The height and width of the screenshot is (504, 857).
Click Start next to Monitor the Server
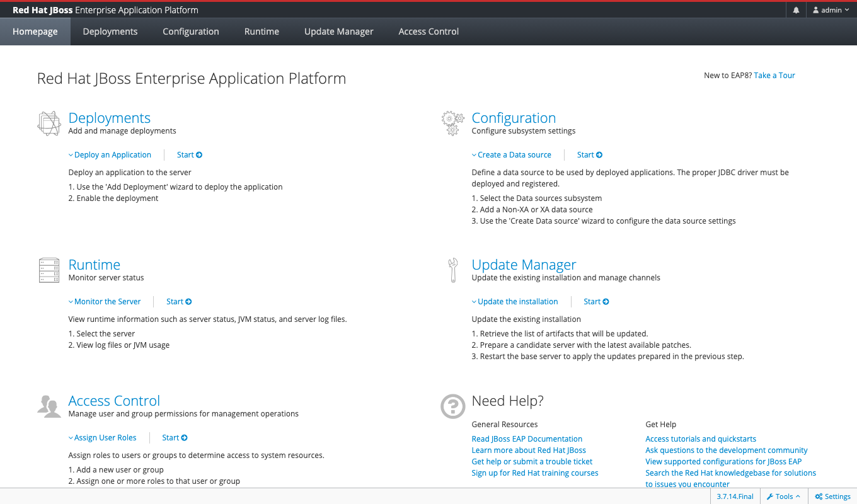[x=179, y=302]
